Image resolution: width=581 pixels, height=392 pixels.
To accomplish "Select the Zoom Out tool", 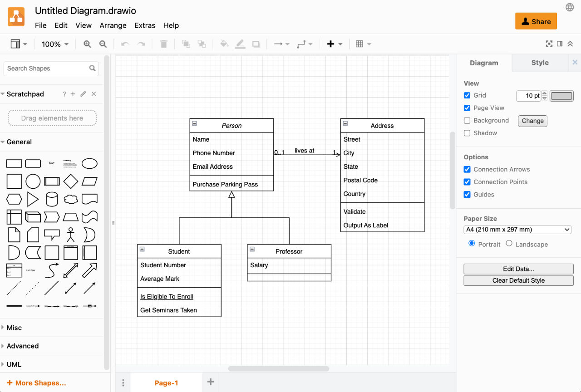I will point(103,44).
